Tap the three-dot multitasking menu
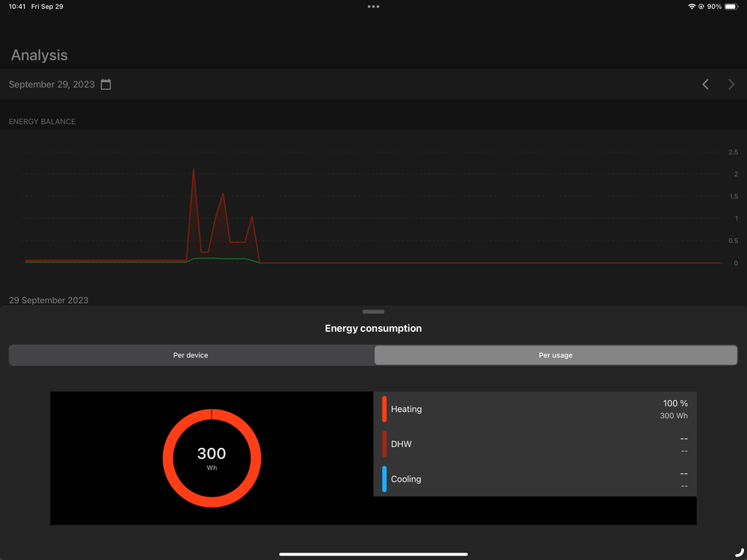Image resolution: width=747 pixels, height=560 pixels. [x=373, y=7]
